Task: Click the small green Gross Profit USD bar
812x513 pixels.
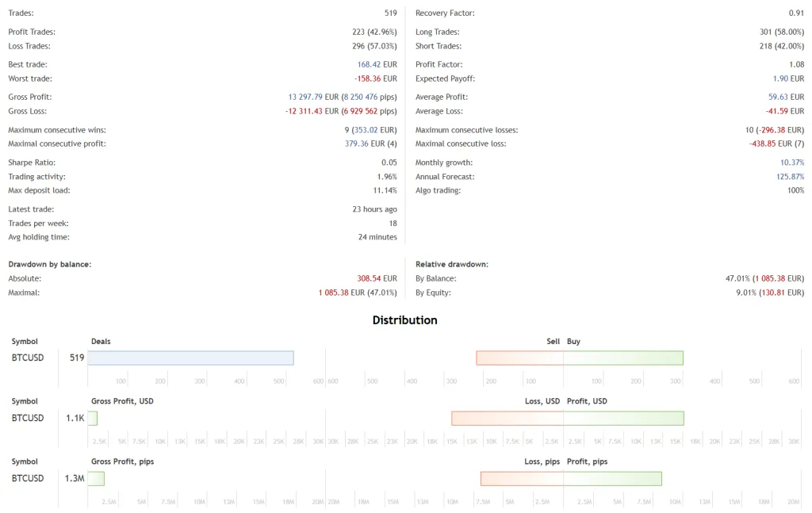Action: tap(93, 419)
